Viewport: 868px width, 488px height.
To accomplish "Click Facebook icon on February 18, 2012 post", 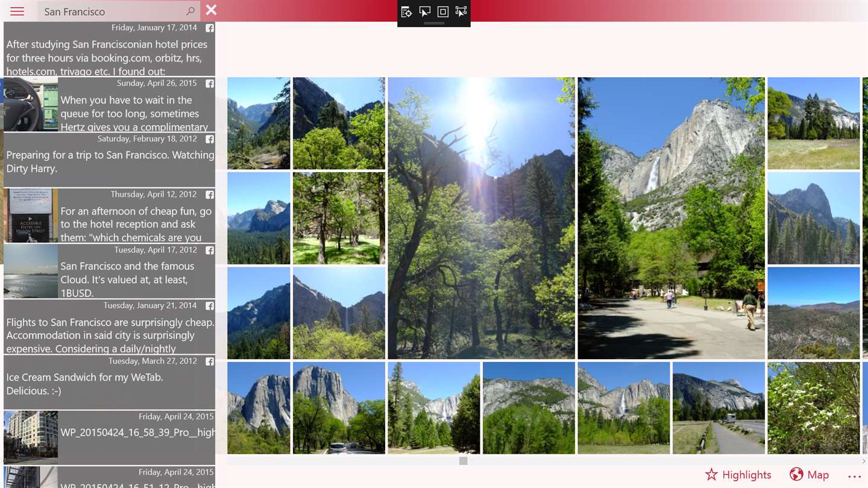I will pyautogui.click(x=210, y=139).
